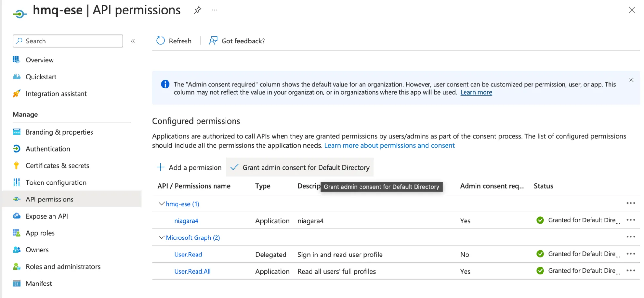Screen dimensions: 644x298
Task: Click the Refresh button label
Action: [x=180, y=41]
